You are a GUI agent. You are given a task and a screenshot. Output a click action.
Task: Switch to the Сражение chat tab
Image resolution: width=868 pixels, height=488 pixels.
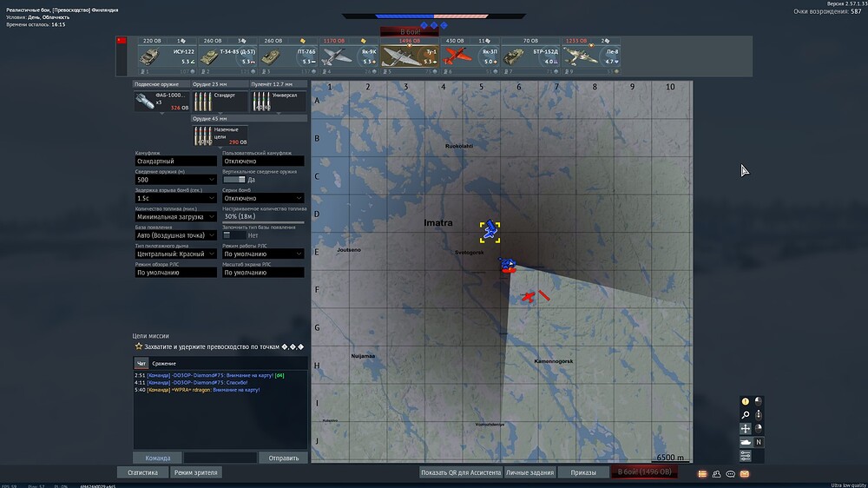click(164, 363)
